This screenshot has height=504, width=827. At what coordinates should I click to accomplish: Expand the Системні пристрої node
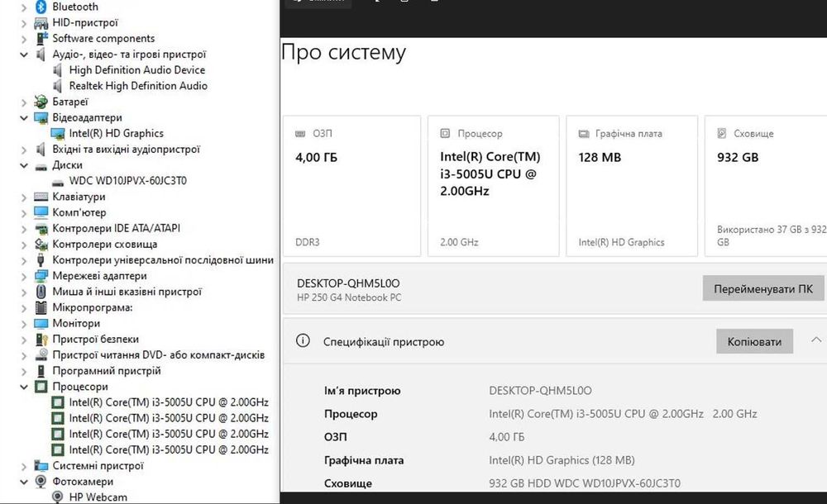[x=24, y=466]
